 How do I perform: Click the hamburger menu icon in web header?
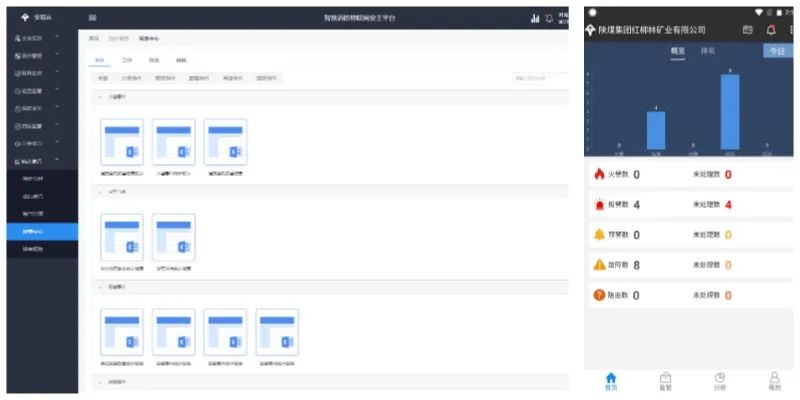pos(93,18)
